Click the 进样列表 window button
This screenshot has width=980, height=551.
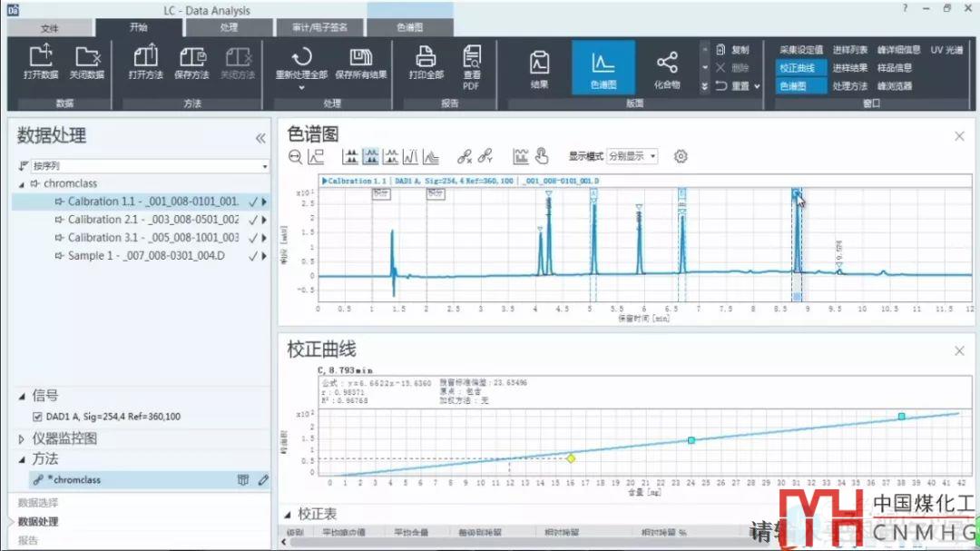click(850, 50)
